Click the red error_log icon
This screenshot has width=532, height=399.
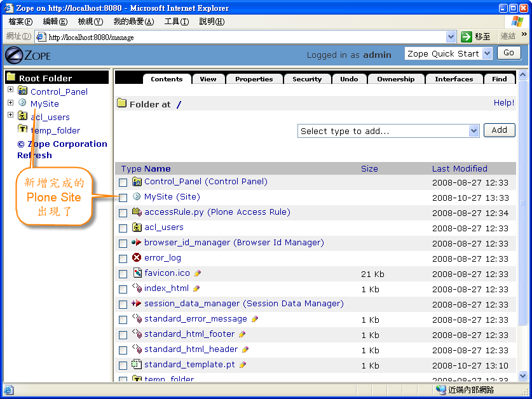coord(137,258)
